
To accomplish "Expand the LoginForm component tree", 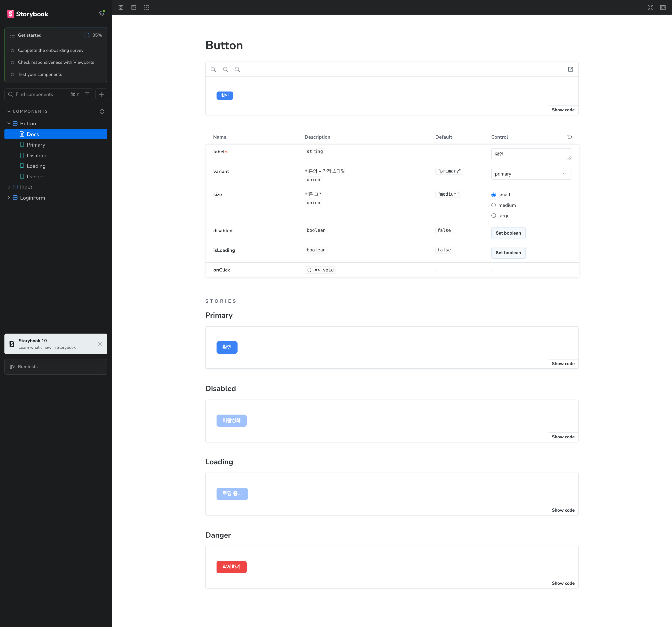I will 9,198.
